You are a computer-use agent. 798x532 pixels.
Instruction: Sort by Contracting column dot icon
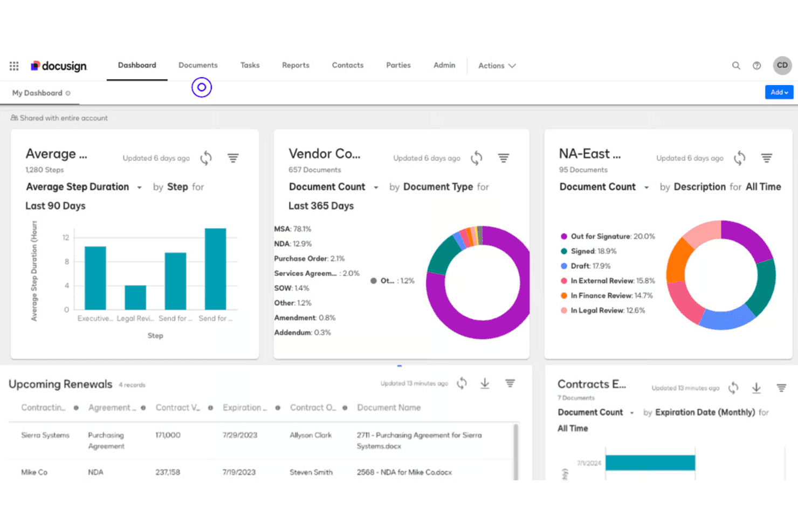76,408
